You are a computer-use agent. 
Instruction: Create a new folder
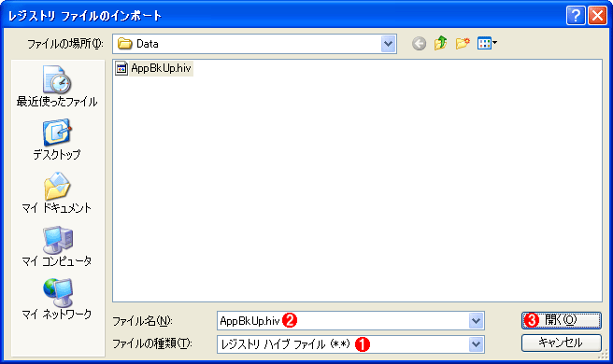click(x=463, y=43)
